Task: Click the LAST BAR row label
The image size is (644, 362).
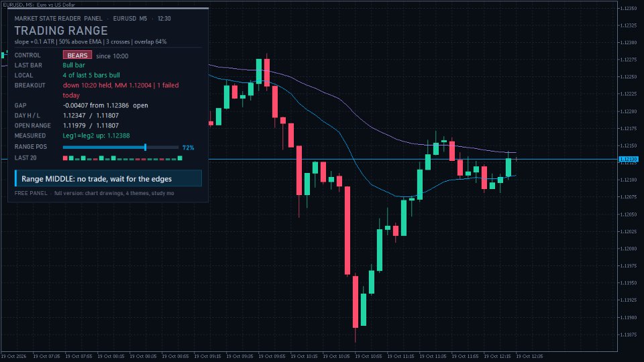Action: (28, 65)
